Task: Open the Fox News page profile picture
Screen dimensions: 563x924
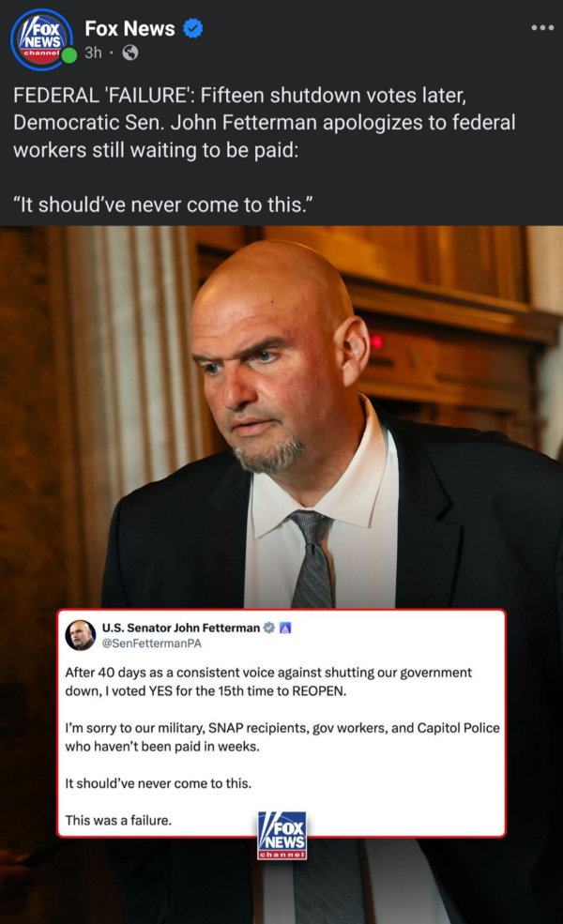Action: click(41, 39)
